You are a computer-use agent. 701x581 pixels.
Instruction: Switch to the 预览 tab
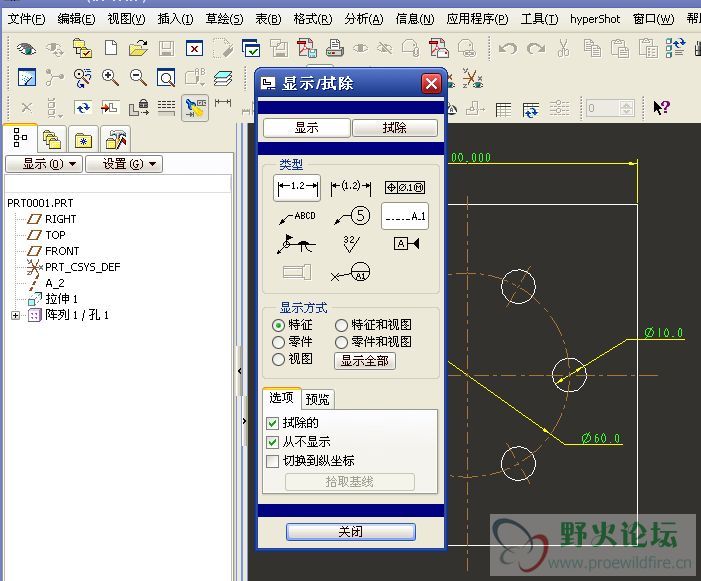tap(317, 399)
